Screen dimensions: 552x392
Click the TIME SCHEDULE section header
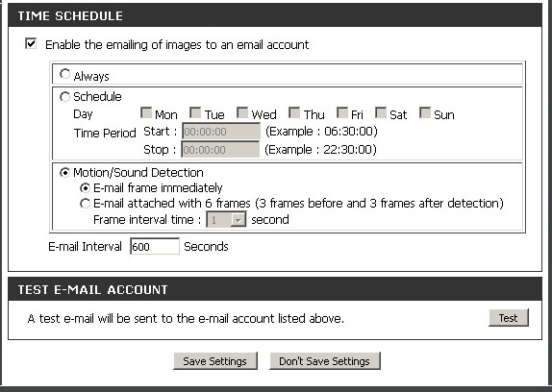(x=275, y=15)
